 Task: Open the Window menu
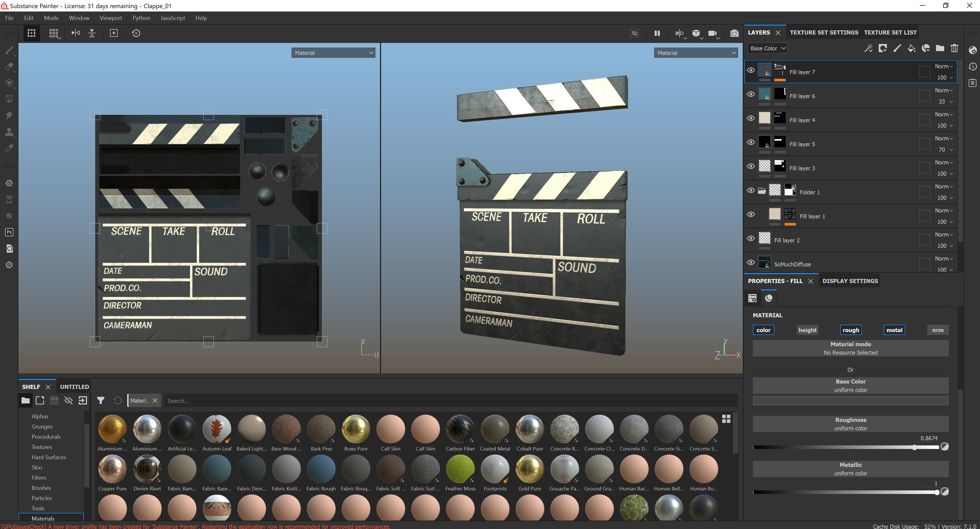pyautogui.click(x=79, y=18)
